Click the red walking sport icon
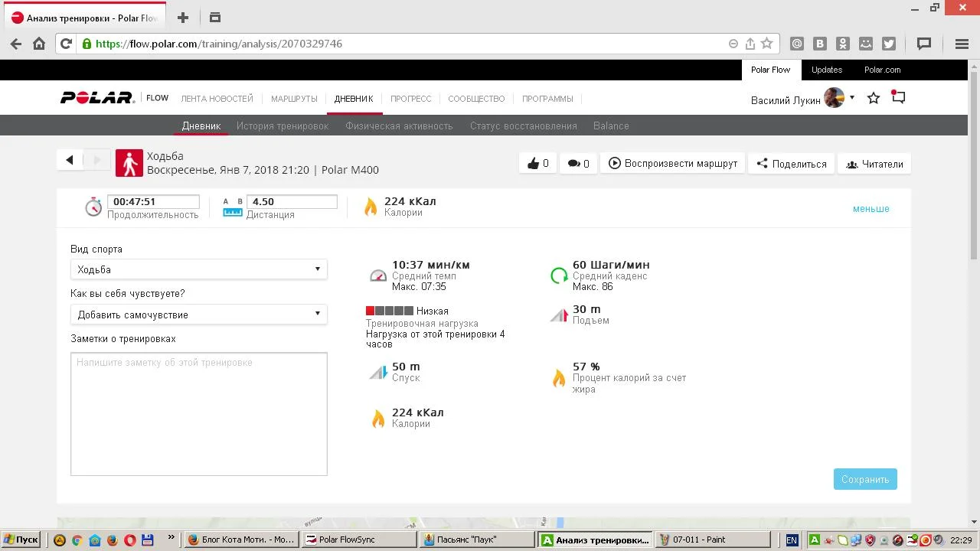Viewport: 980px width, 551px height. click(x=129, y=163)
